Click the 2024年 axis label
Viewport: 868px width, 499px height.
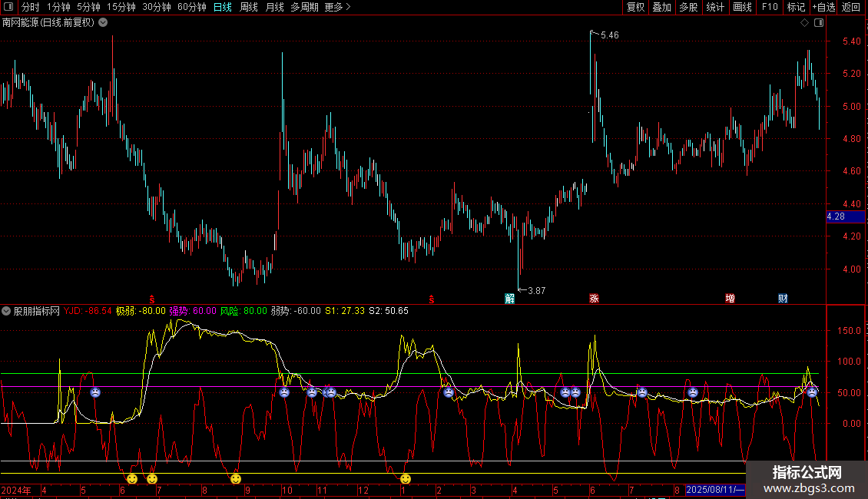point(16,490)
